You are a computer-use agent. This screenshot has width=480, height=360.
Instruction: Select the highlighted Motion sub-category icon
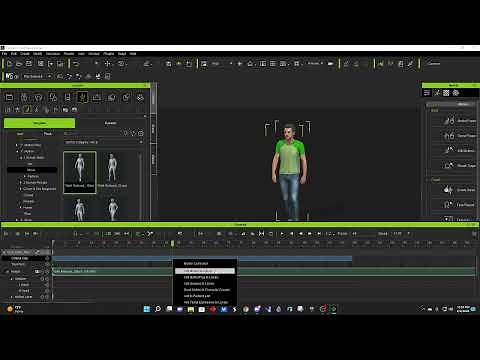pyautogui.click(x=28, y=109)
